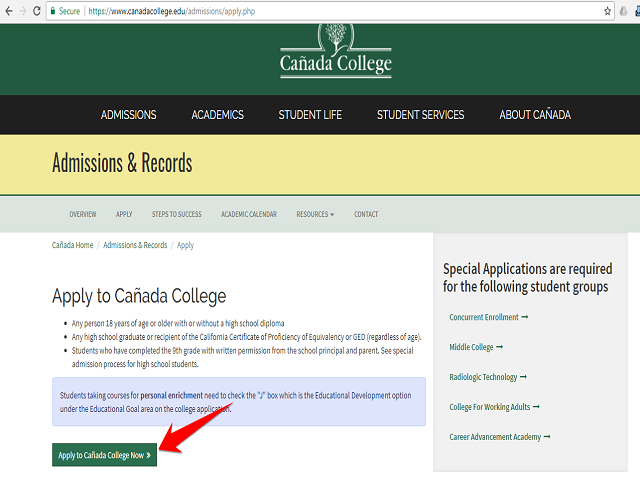Click the Admissions & Records breadcrumb link
The width and height of the screenshot is (640, 480).
click(135, 245)
